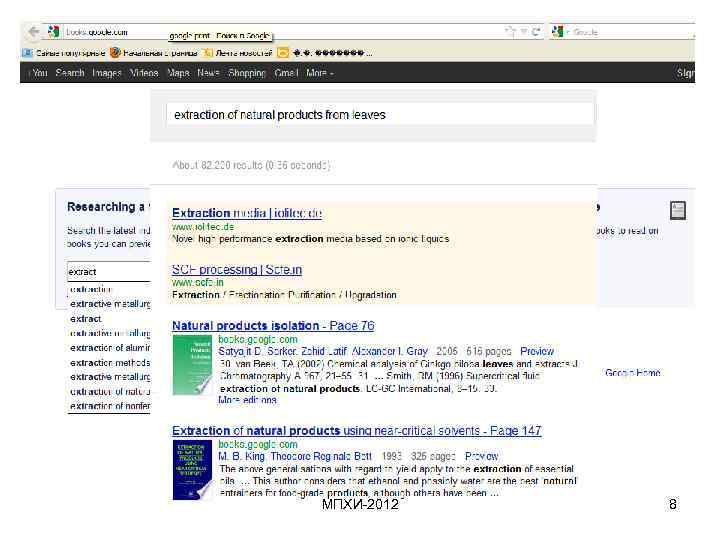Screen dimensions: 720x540
Task: Click the bookmark star in address bar
Action: tap(511, 32)
